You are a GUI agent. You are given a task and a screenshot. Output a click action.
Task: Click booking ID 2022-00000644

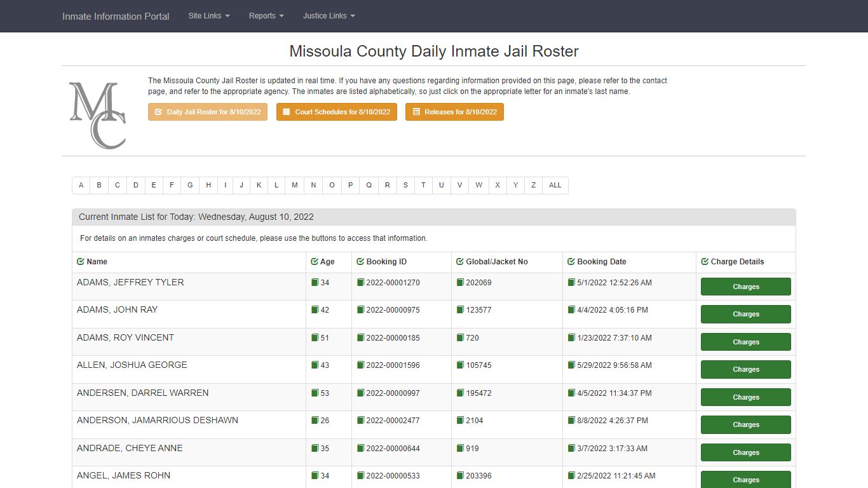pyautogui.click(x=393, y=449)
